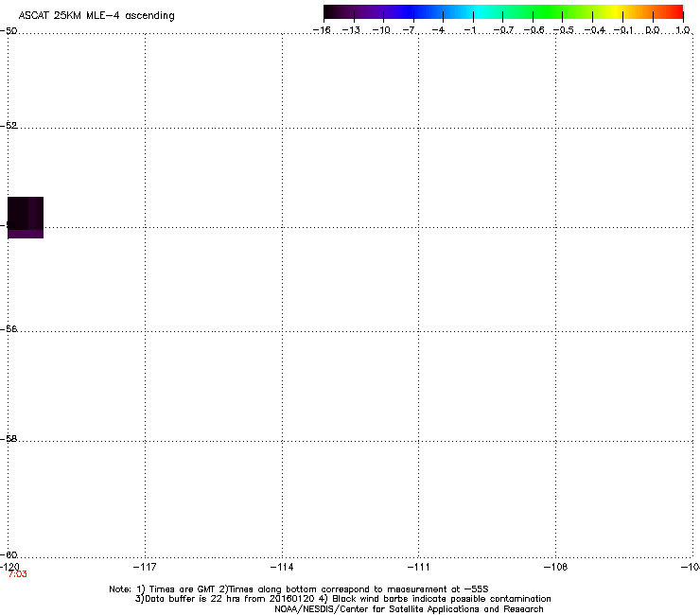This screenshot has height=615, width=700.
Task: Click the '-58' latitude axis label
Action: click(x=9, y=439)
